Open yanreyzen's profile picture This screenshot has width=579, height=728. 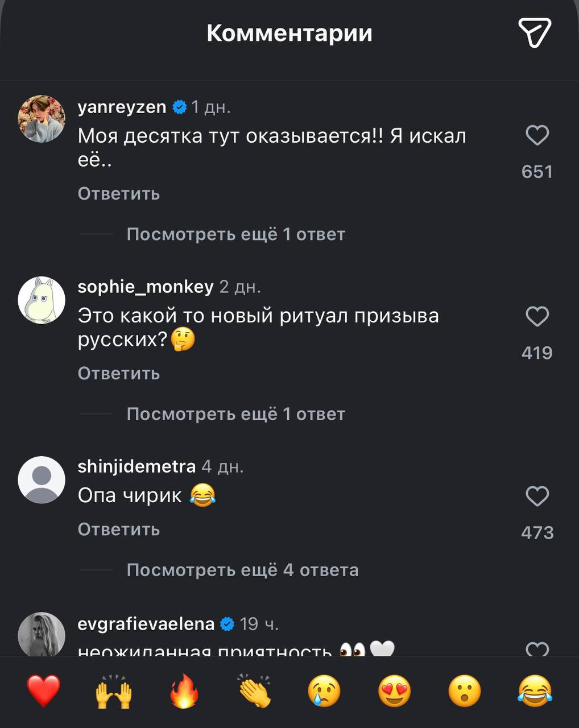click(42, 119)
